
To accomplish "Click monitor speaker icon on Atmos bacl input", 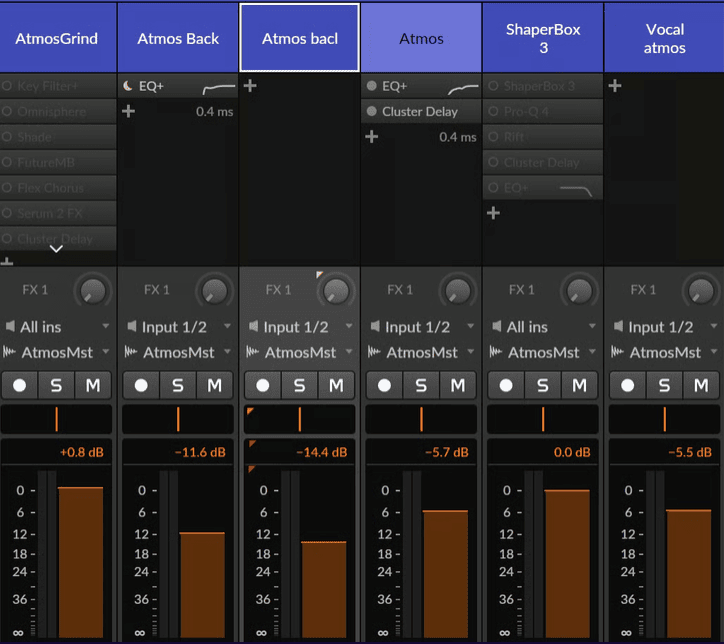I will pyautogui.click(x=253, y=326).
